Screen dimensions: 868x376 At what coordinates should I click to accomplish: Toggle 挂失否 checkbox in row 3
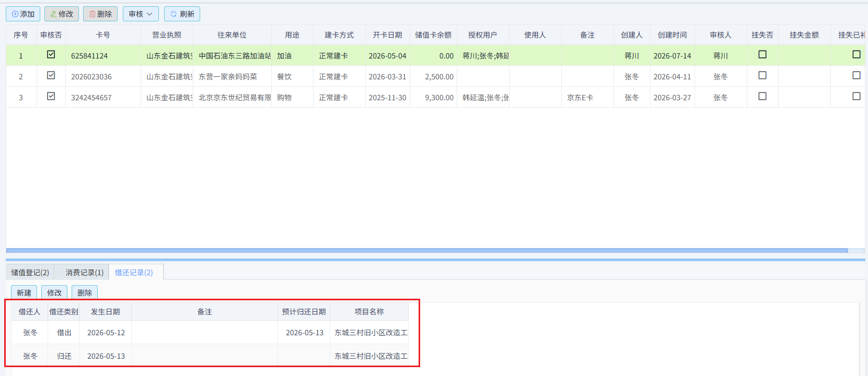(762, 96)
